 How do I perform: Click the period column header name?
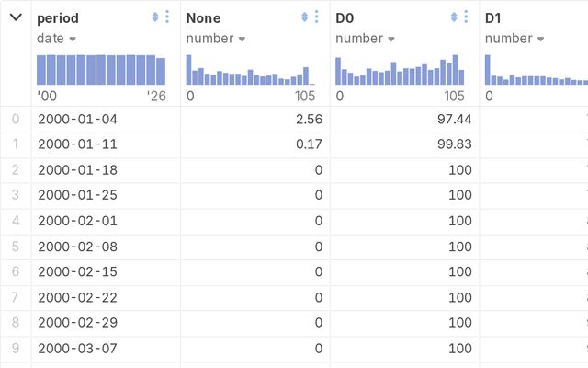coord(57,17)
